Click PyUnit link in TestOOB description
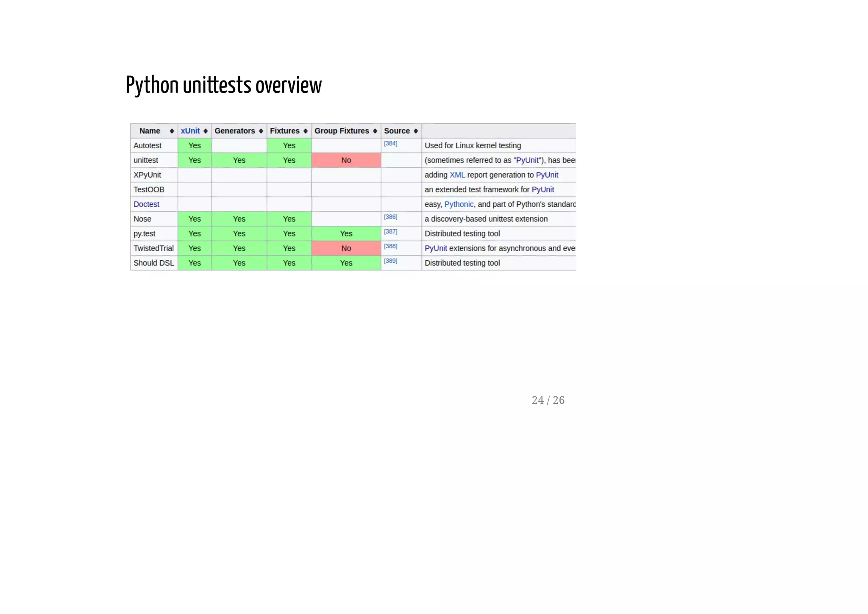Image resolution: width=868 pixels, height=614 pixels. click(x=542, y=189)
